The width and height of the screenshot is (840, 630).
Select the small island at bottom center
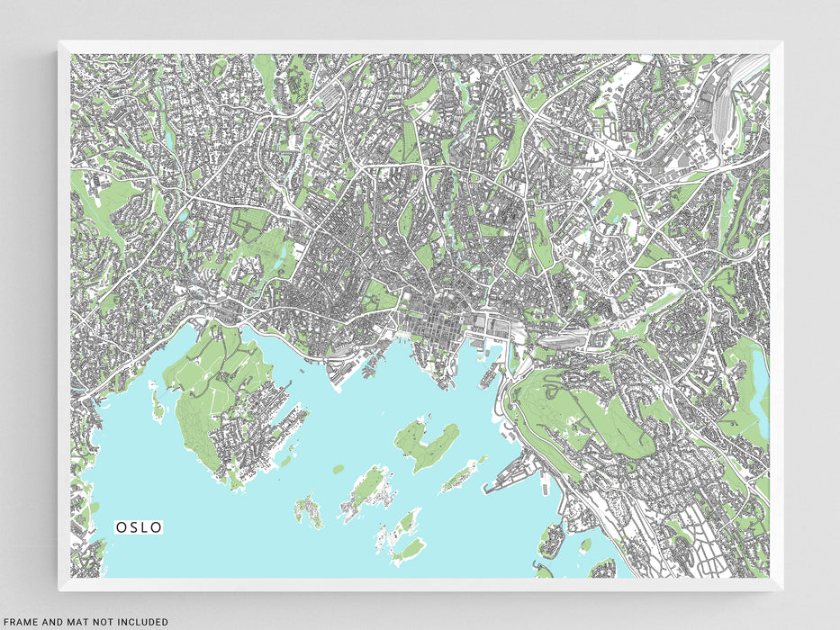coord(410,548)
